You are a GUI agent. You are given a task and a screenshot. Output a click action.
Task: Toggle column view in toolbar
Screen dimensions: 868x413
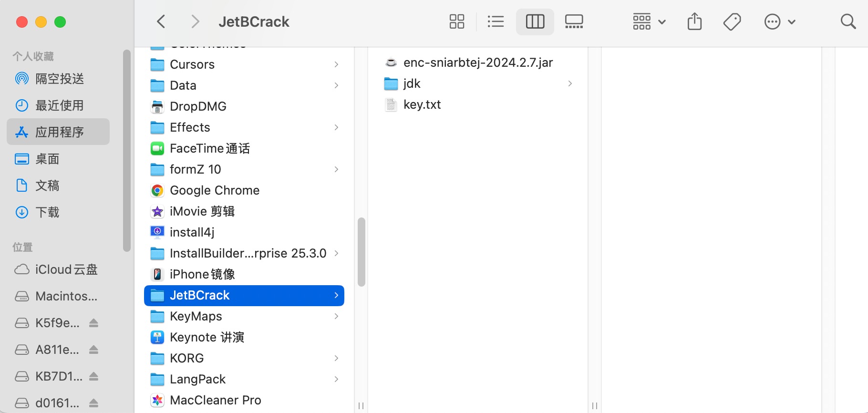[x=535, y=21]
